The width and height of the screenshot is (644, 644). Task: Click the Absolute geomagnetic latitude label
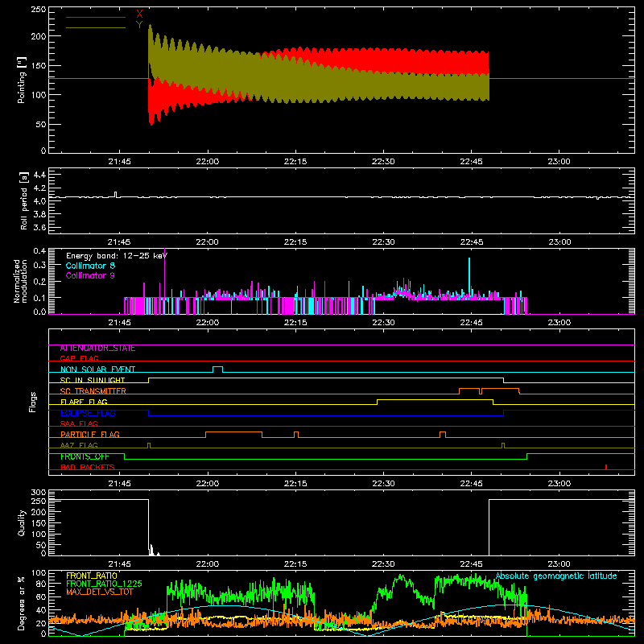click(556, 576)
